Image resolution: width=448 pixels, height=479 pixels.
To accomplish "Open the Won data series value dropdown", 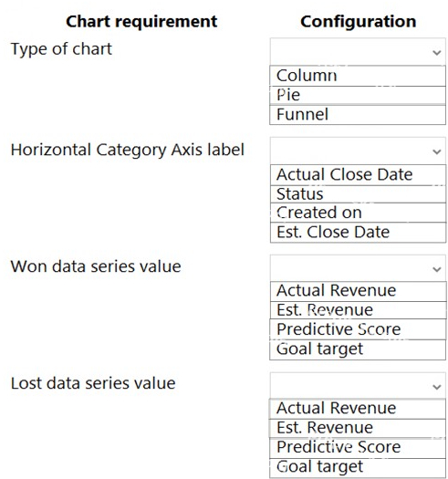I will 358,268.
